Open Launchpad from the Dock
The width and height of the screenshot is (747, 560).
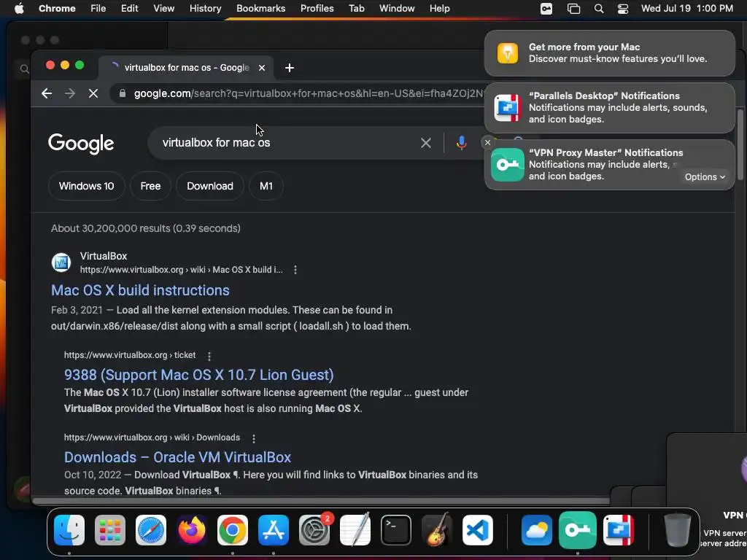click(110, 529)
